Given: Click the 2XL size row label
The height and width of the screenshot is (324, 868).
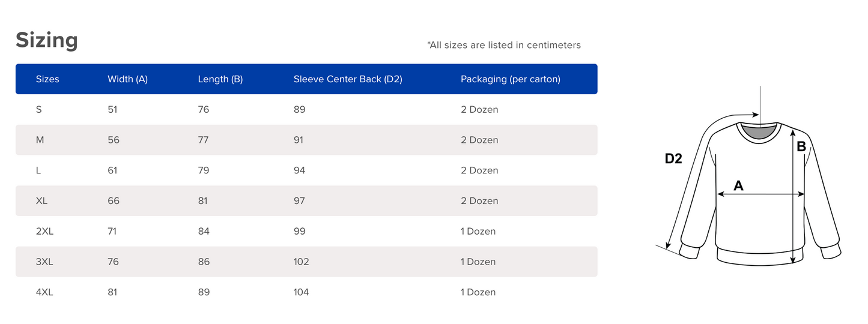Looking at the screenshot, I should (x=44, y=232).
